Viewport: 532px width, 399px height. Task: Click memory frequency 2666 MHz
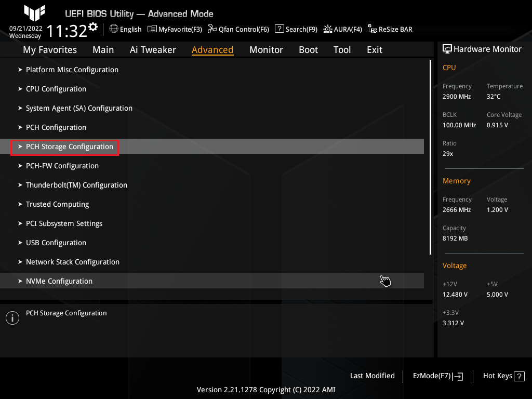click(456, 210)
